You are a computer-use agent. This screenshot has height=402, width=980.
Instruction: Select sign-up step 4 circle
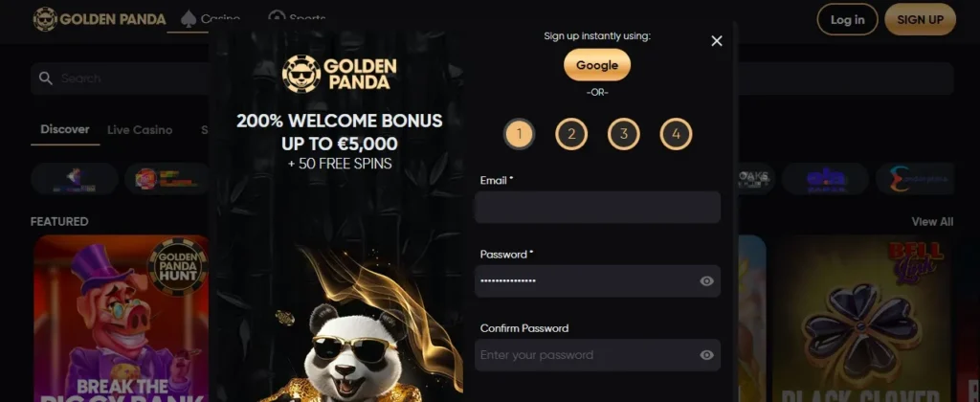coord(676,135)
